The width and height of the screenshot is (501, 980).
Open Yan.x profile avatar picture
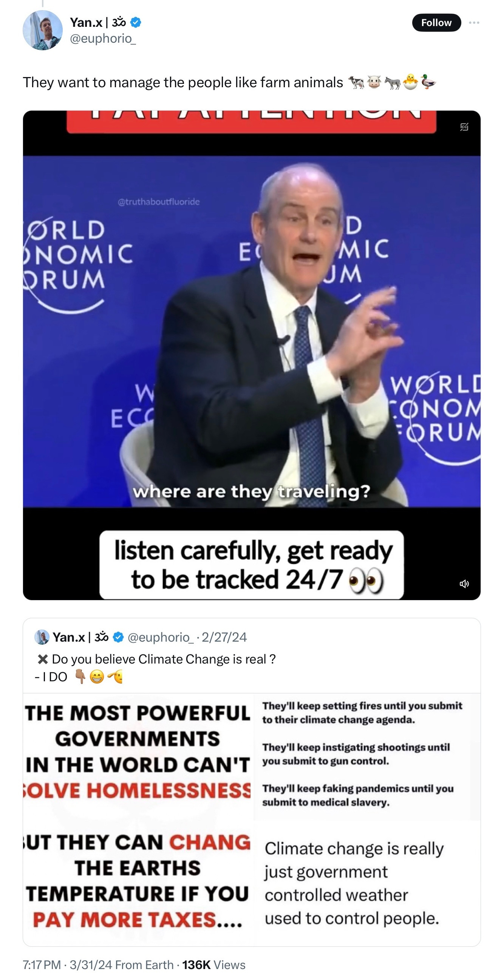pyautogui.click(x=43, y=31)
